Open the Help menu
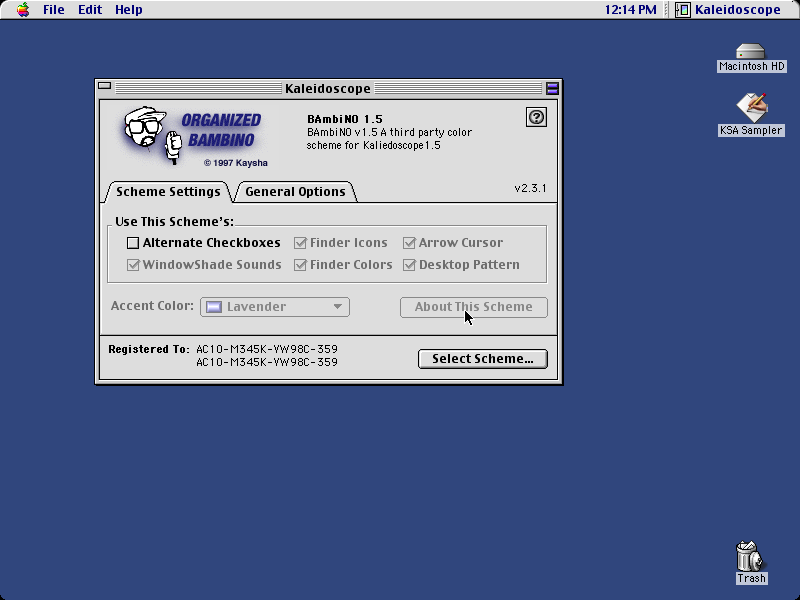 click(129, 10)
